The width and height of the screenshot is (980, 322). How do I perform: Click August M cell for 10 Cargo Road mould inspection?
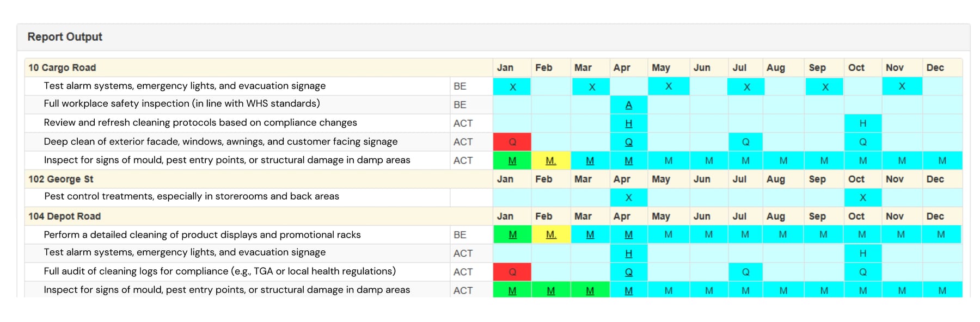(x=783, y=160)
